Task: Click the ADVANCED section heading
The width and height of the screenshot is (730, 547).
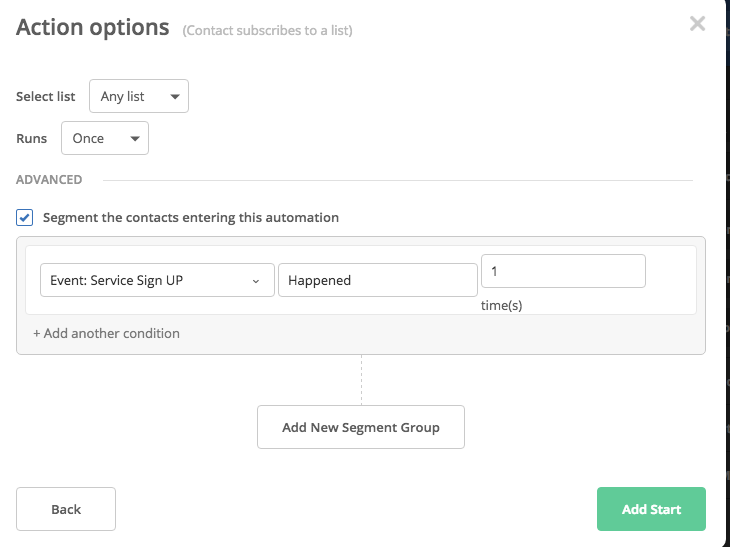Action: click(49, 180)
